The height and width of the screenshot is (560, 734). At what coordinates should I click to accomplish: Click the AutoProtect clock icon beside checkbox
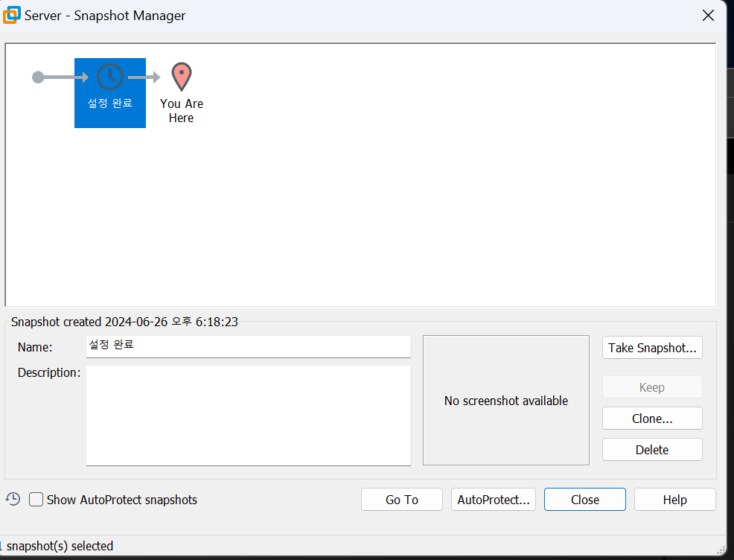pos(13,499)
